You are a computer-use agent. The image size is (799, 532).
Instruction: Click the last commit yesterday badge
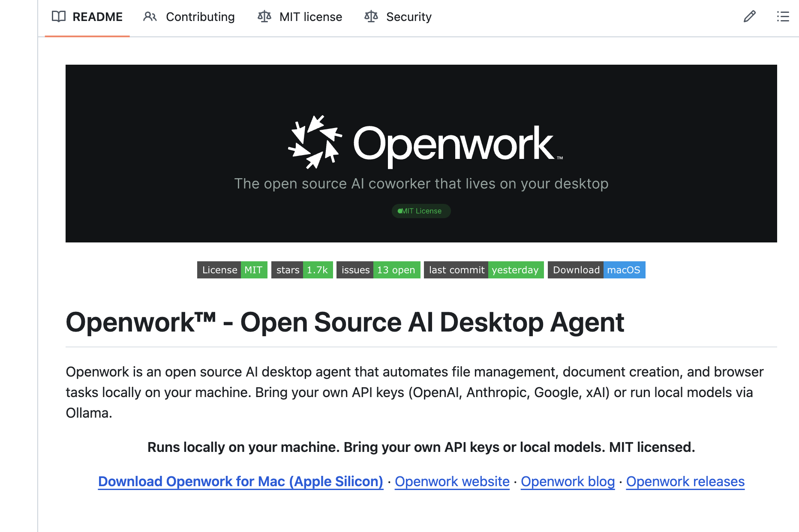point(484,270)
